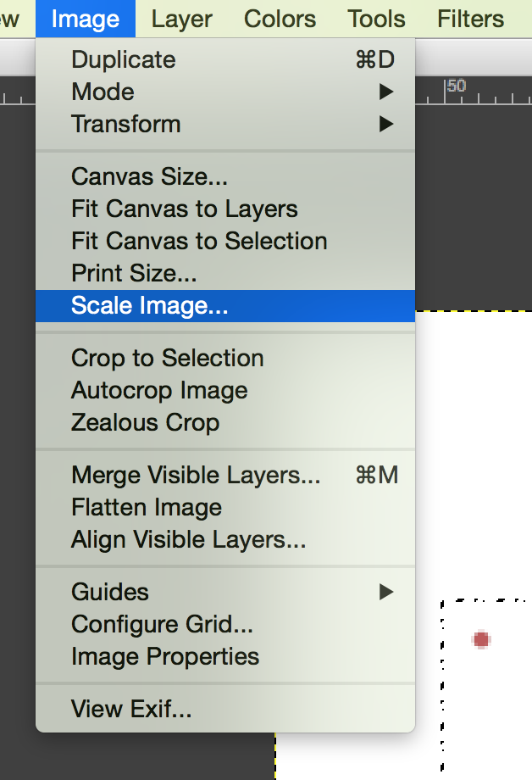Select Flatten Image
Screen dimensions: 532x780
pyautogui.click(x=225, y=507)
